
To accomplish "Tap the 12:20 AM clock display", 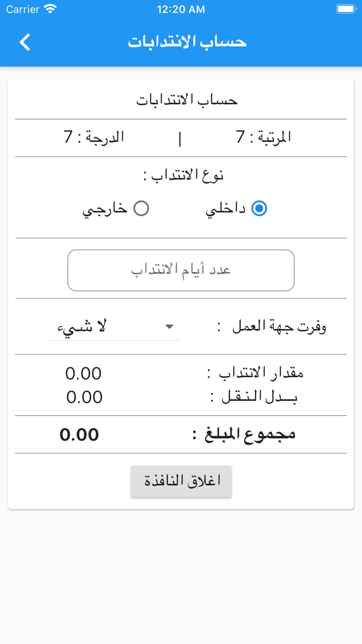I will pyautogui.click(x=181, y=8).
